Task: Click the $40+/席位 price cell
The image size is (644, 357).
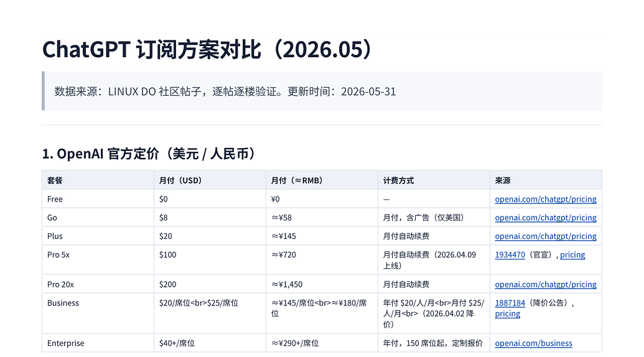Action: coord(210,343)
